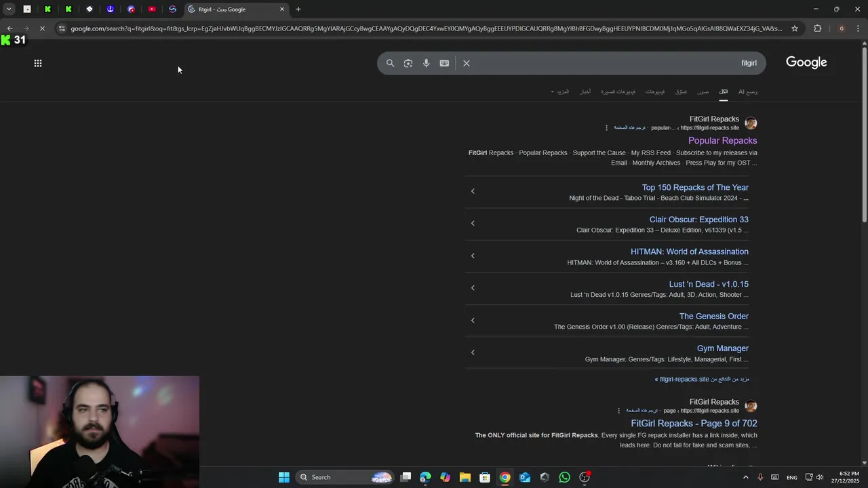Screen dimensions: 868x488
Task: View site information icon in address bar
Action: point(62,28)
